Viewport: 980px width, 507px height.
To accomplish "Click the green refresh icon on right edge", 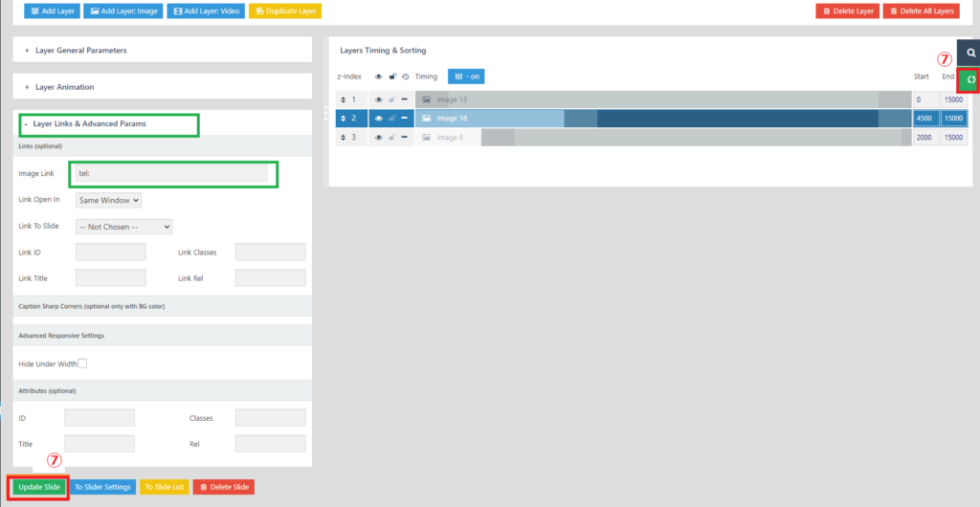I will 969,79.
